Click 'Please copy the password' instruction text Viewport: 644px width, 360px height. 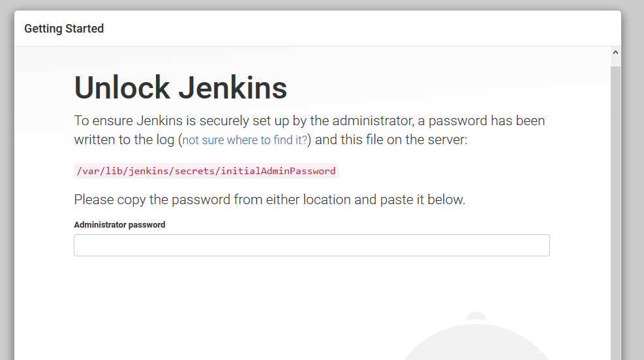coord(196,200)
